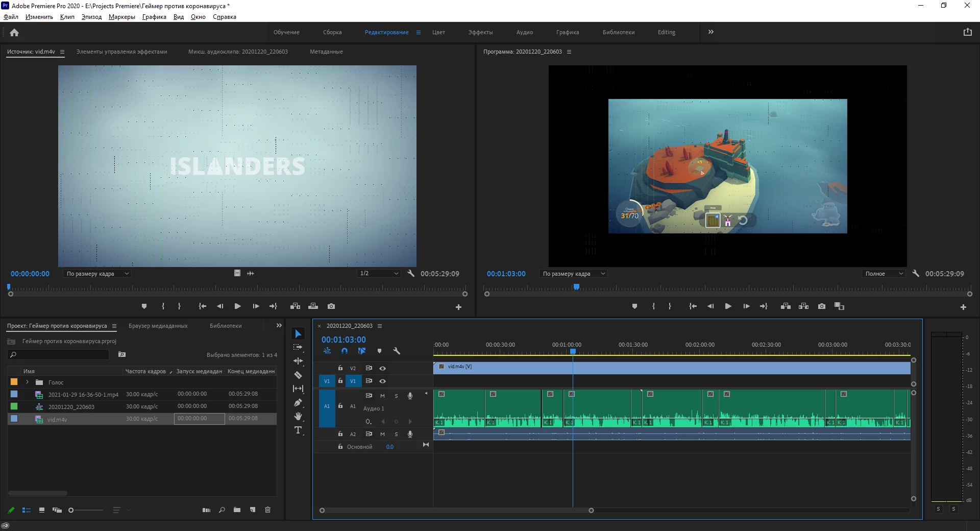Viewport: 980px width, 531px height.
Task: Select vid.m4v [V] clip on timeline
Action: pos(672,368)
